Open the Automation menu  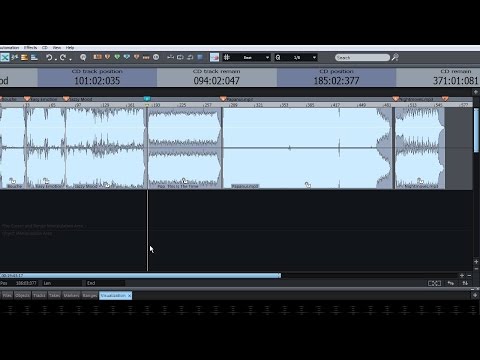9,48
